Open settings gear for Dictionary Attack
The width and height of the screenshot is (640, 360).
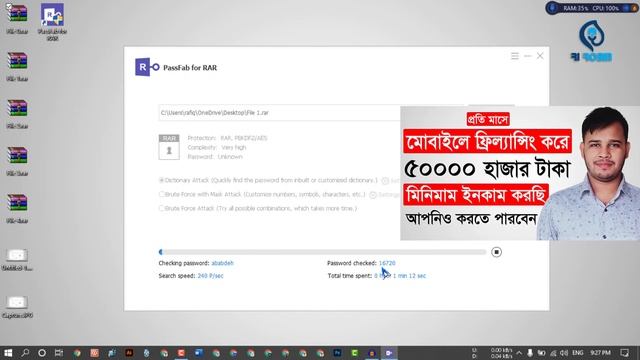[x=385, y=181]
